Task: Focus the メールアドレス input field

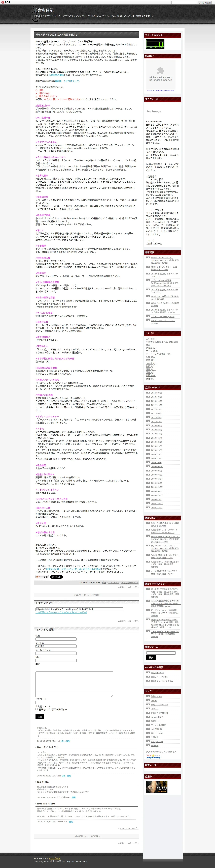Action: point(56,653)
